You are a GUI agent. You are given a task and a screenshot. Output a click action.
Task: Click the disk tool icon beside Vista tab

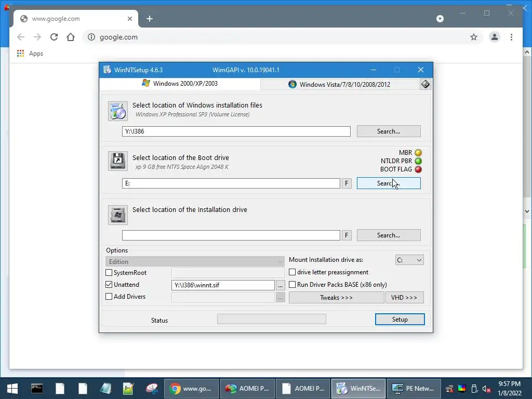coord(425,84)
